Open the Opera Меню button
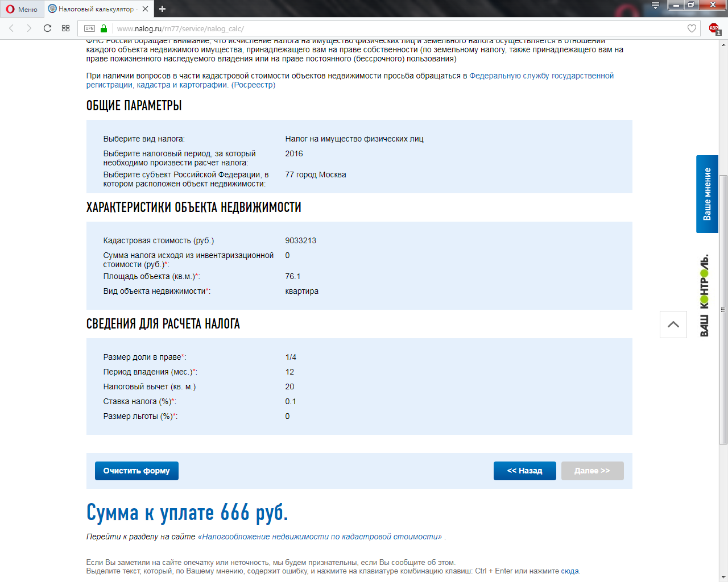The image size is (728, 582). coord(22,9)
